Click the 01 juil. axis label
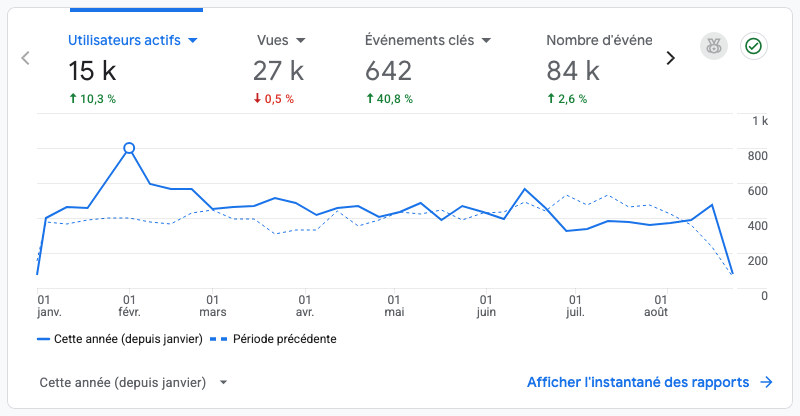 (x=575, y=306)
